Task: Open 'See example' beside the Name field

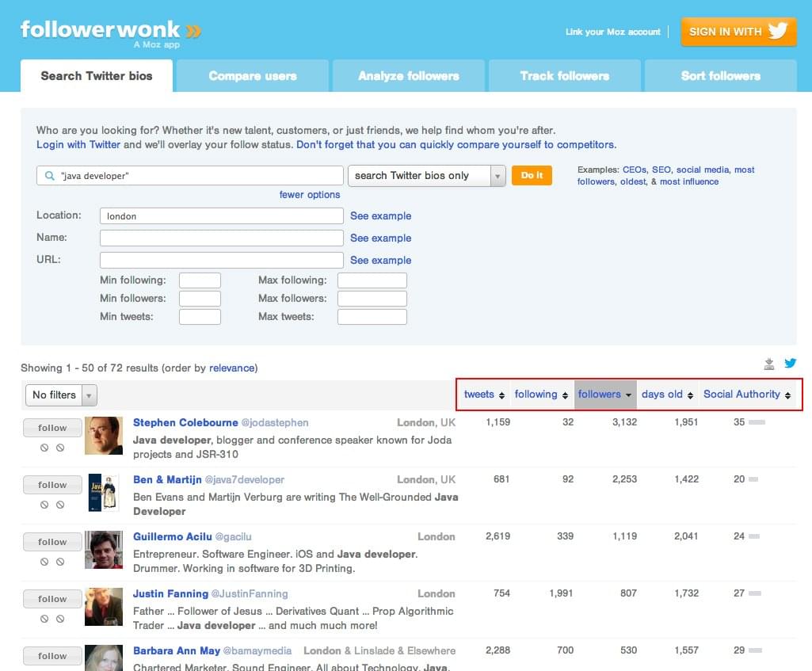Action: (x=380, y=238)
